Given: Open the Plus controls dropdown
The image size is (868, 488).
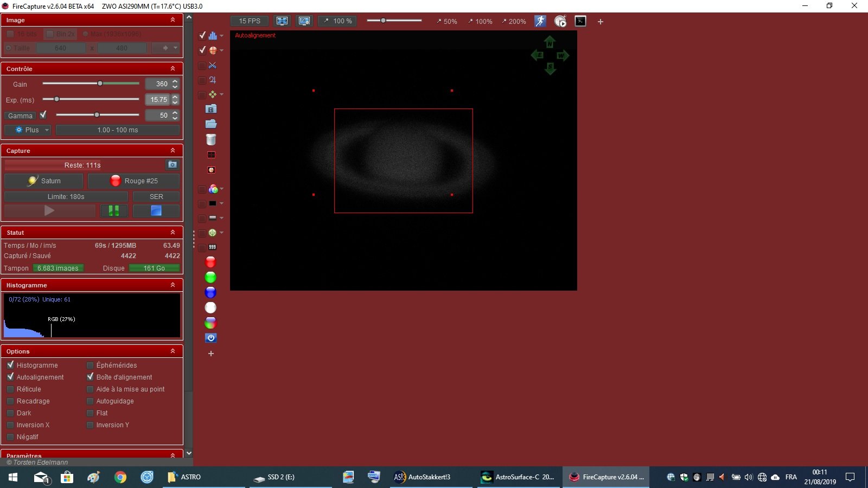Looking at the screenshot, I should (28, 130).
